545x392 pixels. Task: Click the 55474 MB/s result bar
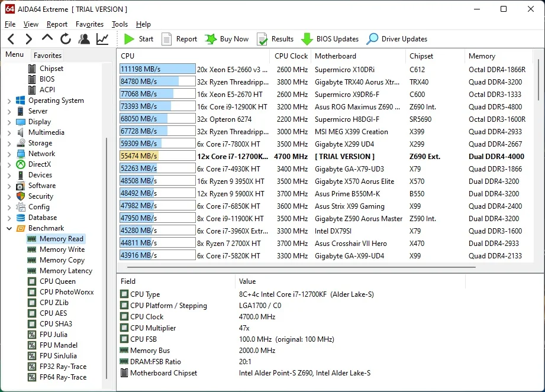[157, 156]
